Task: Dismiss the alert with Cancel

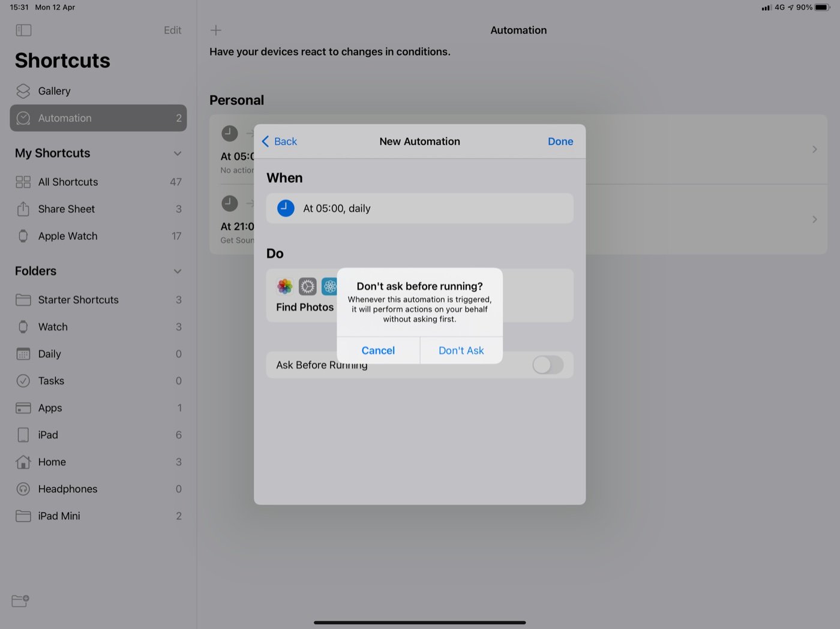Action: 378,350
